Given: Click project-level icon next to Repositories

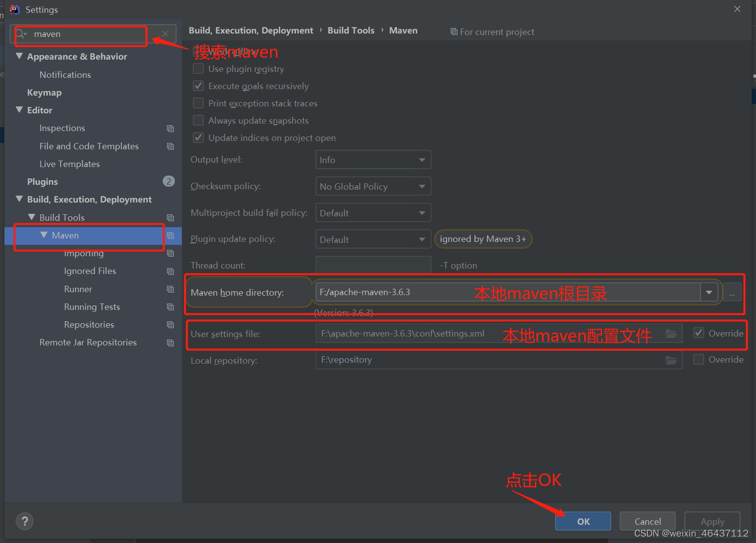Looking at the screenshot, I should coord(170,325).
